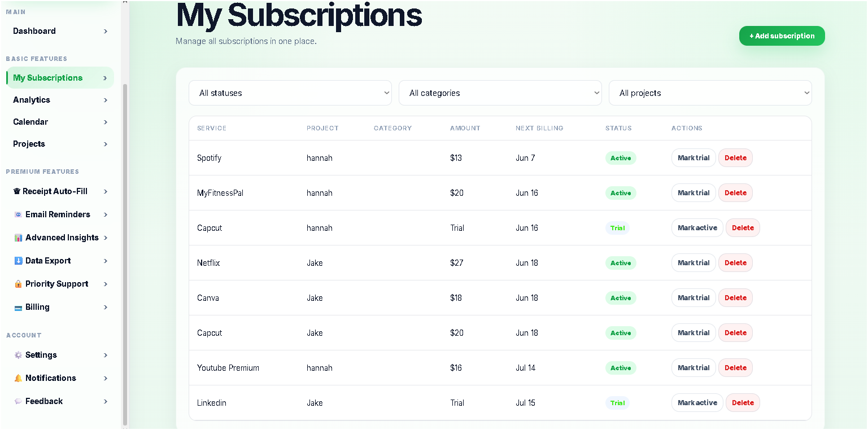Click the Feedback speech bubble icon
Image resolution: width=868 pixels, height=430 pixels.
(x=18, y=401)
